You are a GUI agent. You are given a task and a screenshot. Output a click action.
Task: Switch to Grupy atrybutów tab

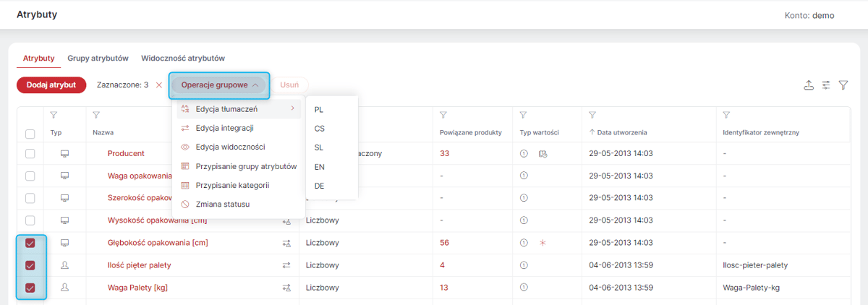click(98, 58)
